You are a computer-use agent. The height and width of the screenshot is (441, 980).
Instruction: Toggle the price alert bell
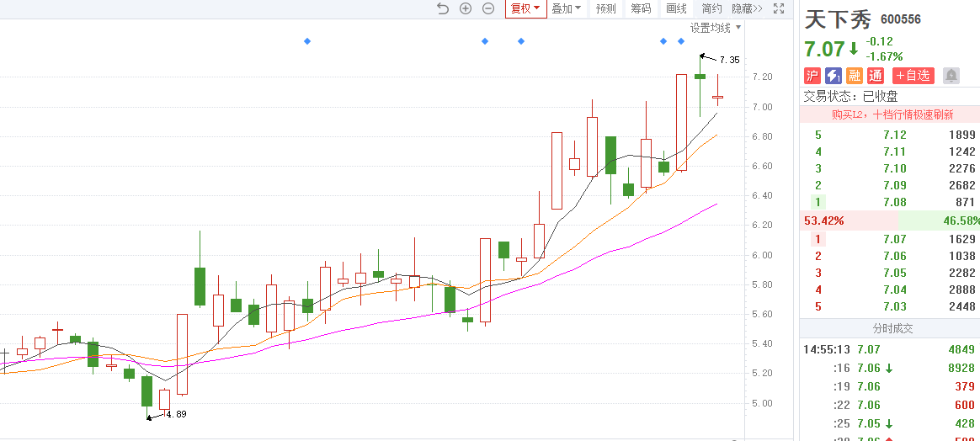coord(951,76)
